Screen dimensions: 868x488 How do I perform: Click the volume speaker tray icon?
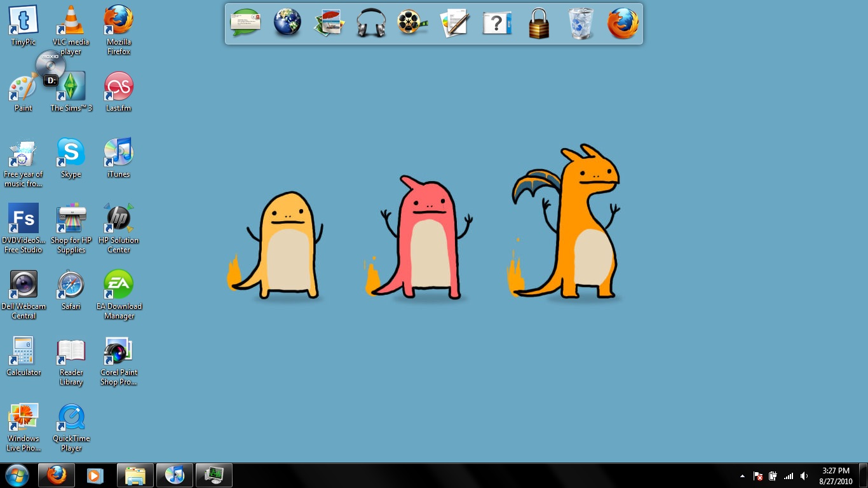(804, 476)
